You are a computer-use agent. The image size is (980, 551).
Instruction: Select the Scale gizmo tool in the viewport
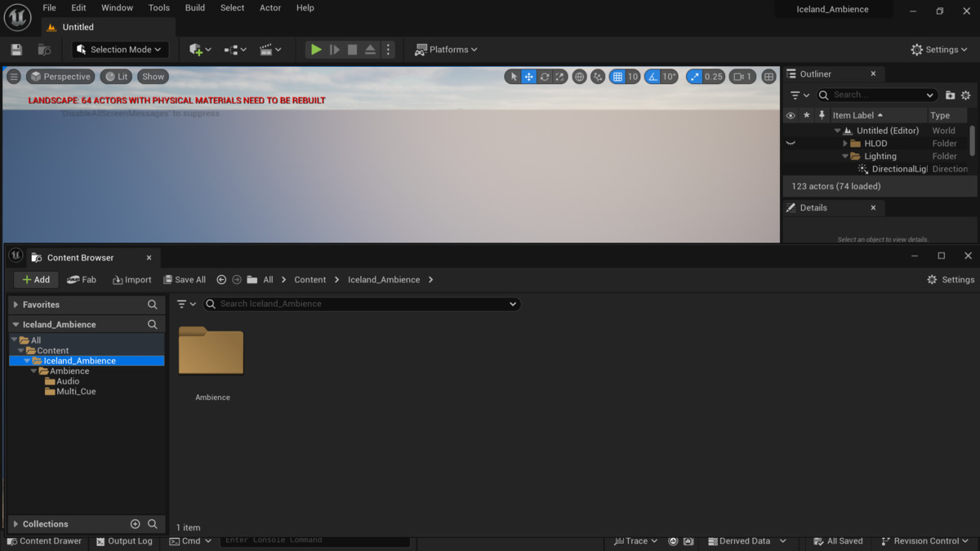click(559, 77)
